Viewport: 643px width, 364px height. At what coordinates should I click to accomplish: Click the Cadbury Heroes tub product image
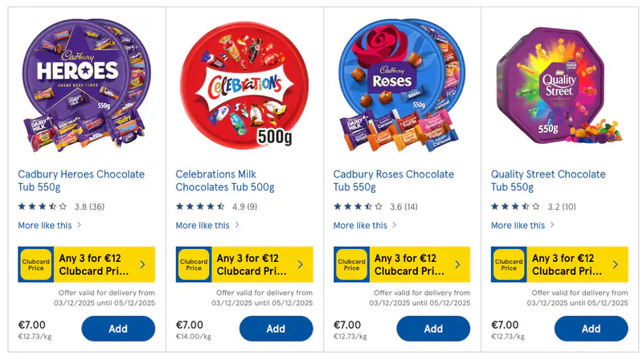click(82, 83)
